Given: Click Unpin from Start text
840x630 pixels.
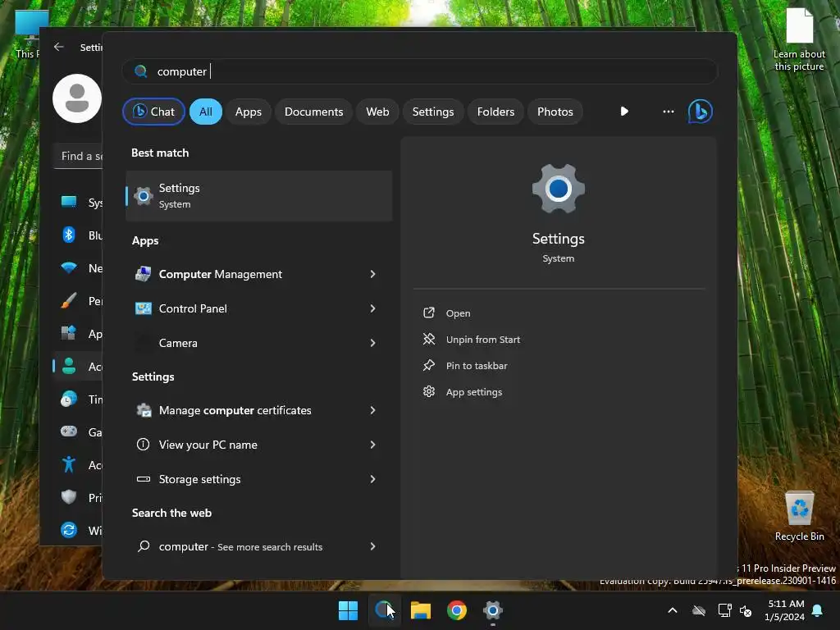Looking at the screenshot, I should click(482, 340).
